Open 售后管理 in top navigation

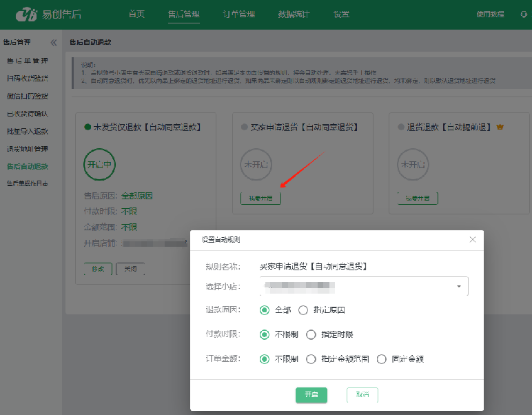tap(183, 14)
